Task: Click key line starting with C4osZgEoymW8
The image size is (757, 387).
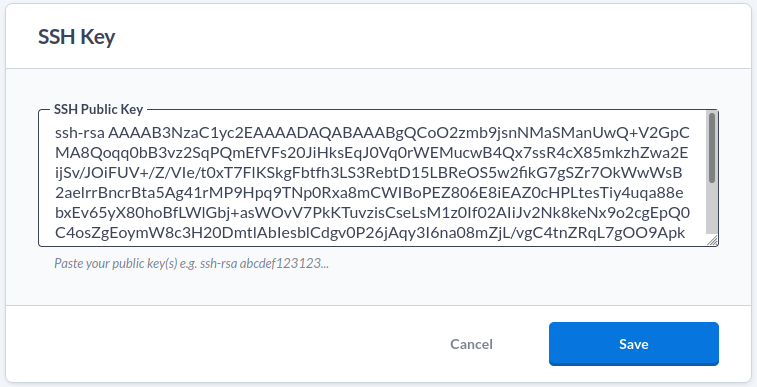Action: click(370, 234)
